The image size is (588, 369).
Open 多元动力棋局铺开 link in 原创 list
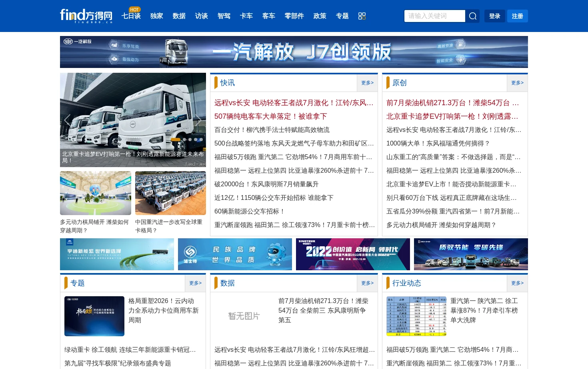pyautogui.click(x=442, y=225)
